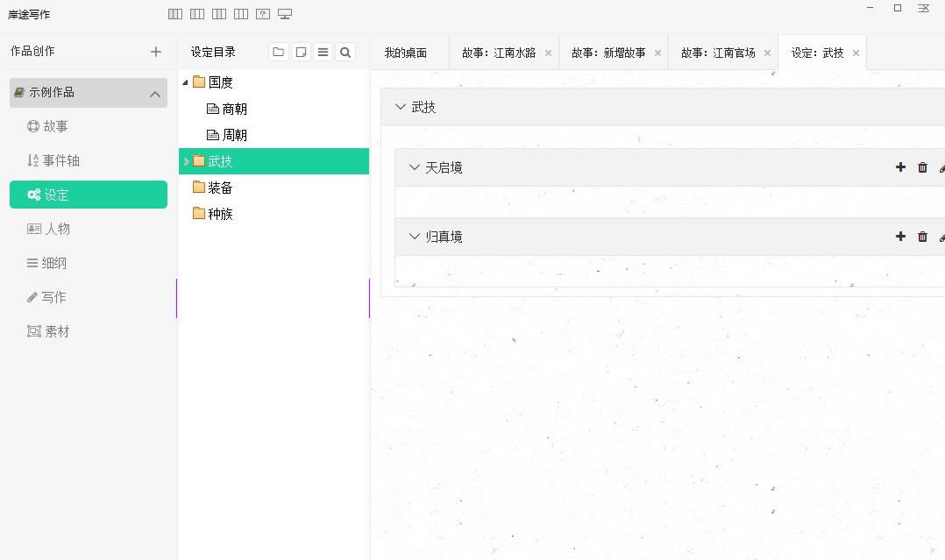Select the first column layout icon

pos(175,14)
